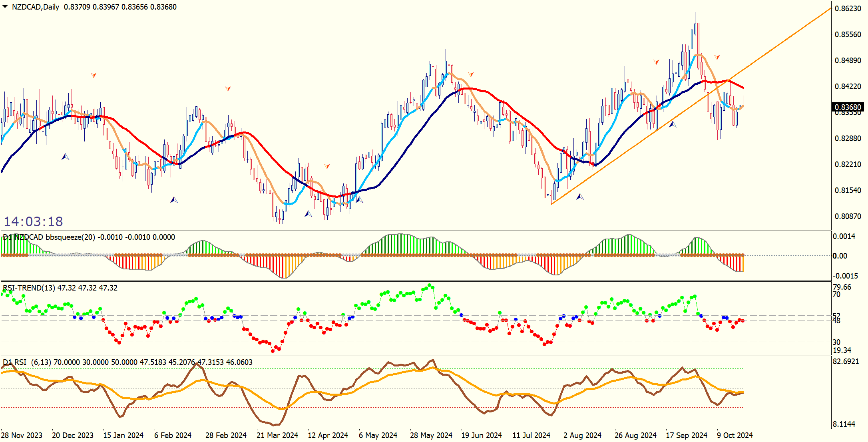The height and width of the screenshot is (442, 868).
Task: Click the 0.00 level on the bbsqueeze scale
Action: 840,256
